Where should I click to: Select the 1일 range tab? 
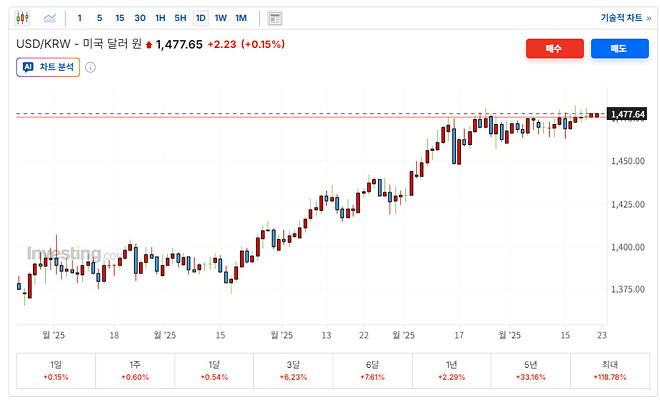point(55,371)
